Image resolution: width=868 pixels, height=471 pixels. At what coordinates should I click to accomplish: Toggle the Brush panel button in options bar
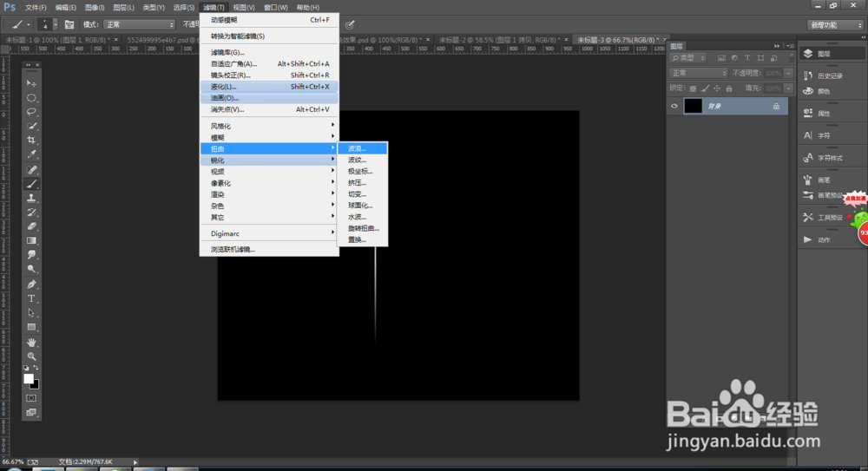point(69,24)
